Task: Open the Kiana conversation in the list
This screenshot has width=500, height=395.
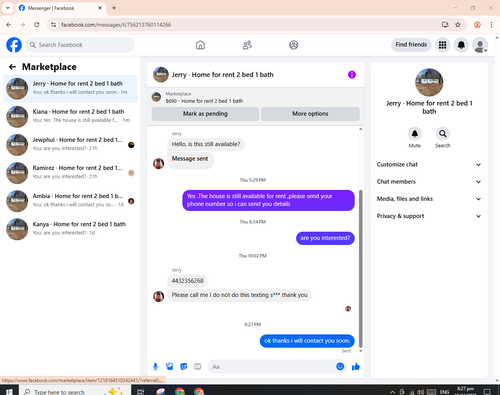Action: [x=70, y=117]
